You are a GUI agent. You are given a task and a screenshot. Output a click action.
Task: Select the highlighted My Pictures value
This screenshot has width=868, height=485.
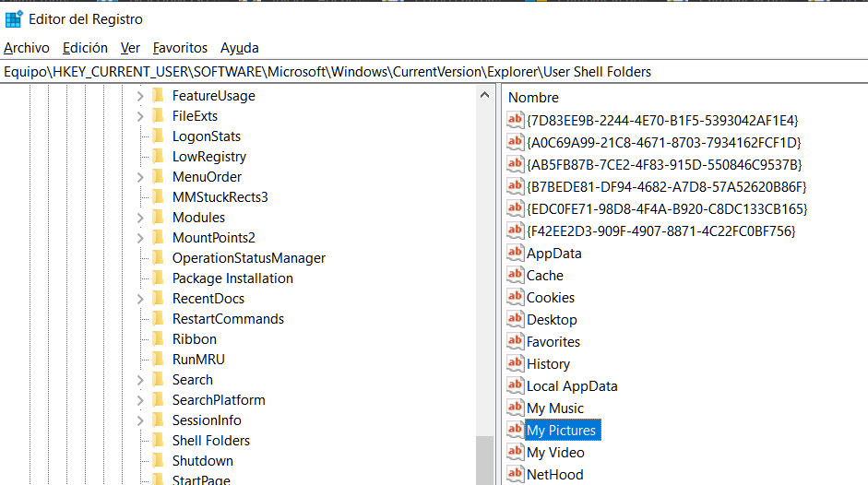562,431
